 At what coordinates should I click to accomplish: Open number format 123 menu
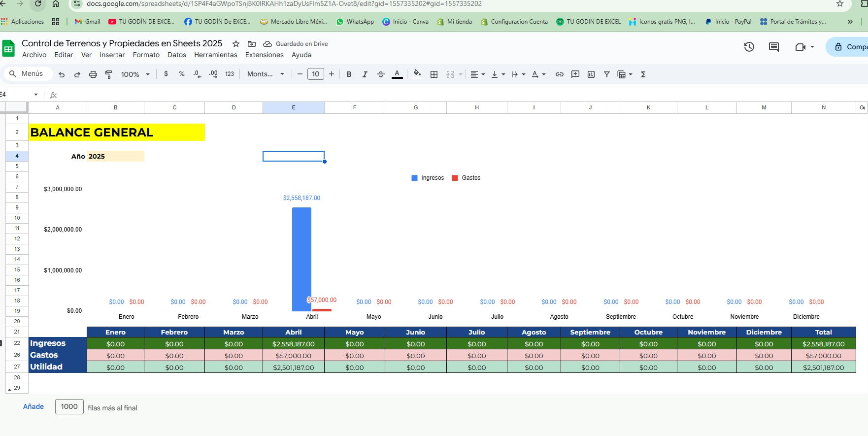click(x=230, y=74)
